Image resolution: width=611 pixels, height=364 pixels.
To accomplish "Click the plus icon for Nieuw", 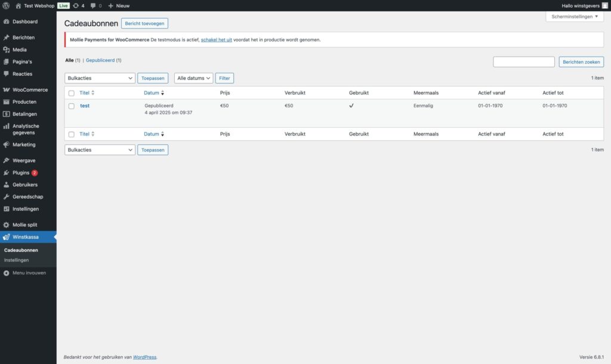I will coord(110,6).
